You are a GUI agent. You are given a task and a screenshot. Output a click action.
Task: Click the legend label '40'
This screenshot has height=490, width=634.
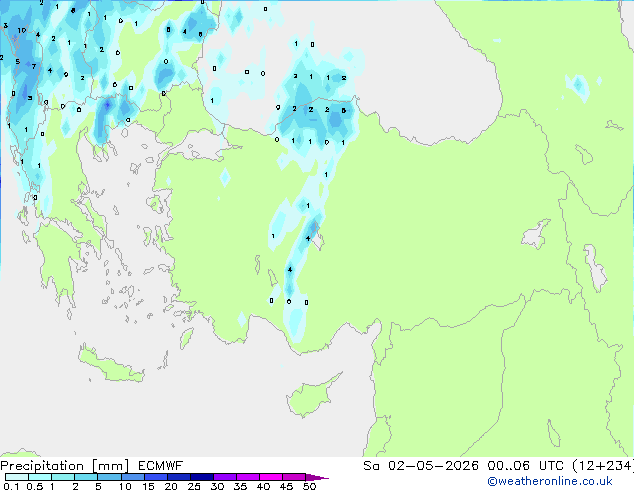coord(263,486)
